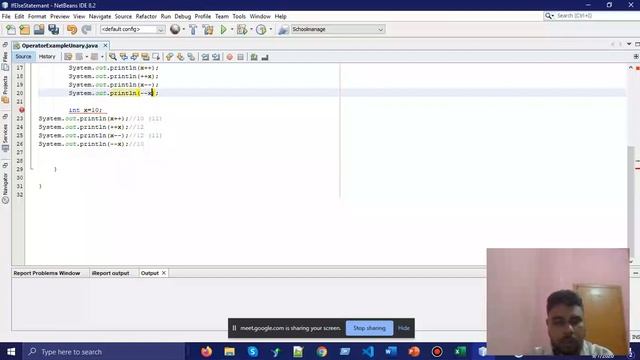
Task: Expand the arrow beside Debug Project
Action: click(251, 29)
